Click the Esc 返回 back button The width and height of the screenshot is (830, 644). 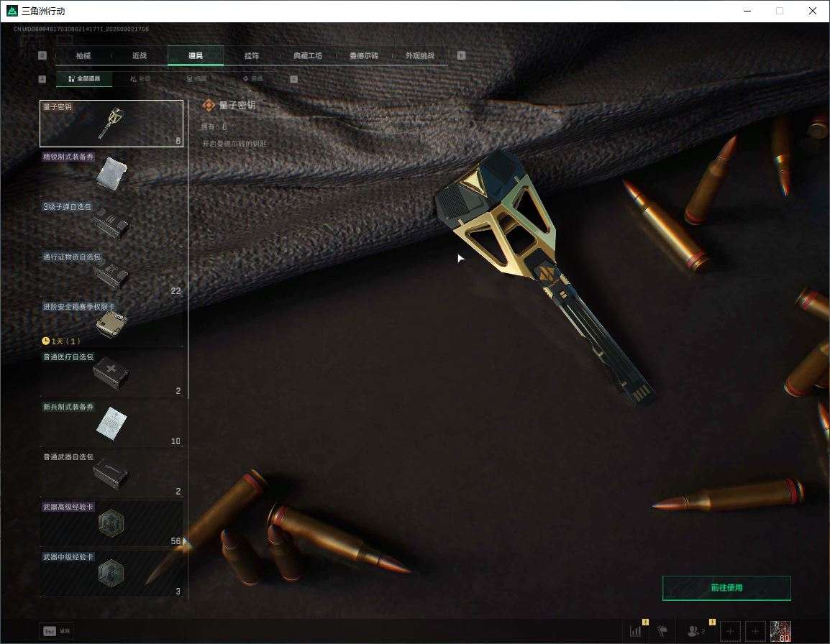point(56,631)
